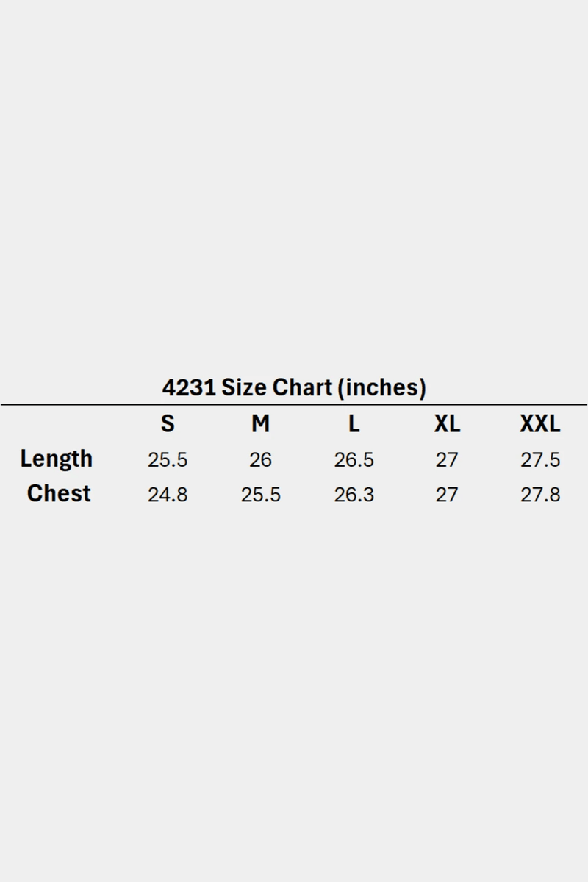Image resolution: width=588 pixels, height=882 pixels.
Task: Click the Chest value 27.8 for XXL
Action: (540, 495)
